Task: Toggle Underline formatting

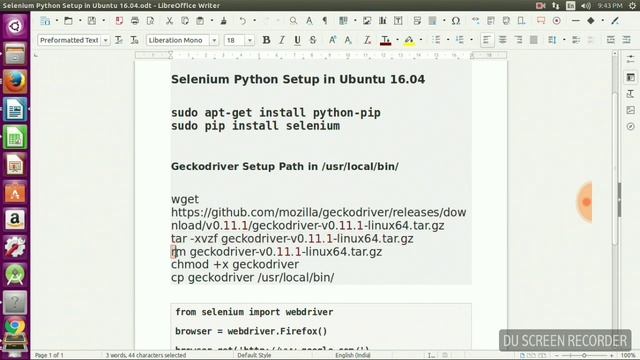Action: point(297,40)
